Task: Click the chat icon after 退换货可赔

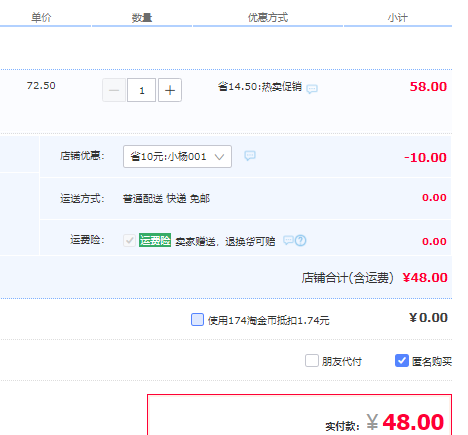Action: (x=288, y=240)
